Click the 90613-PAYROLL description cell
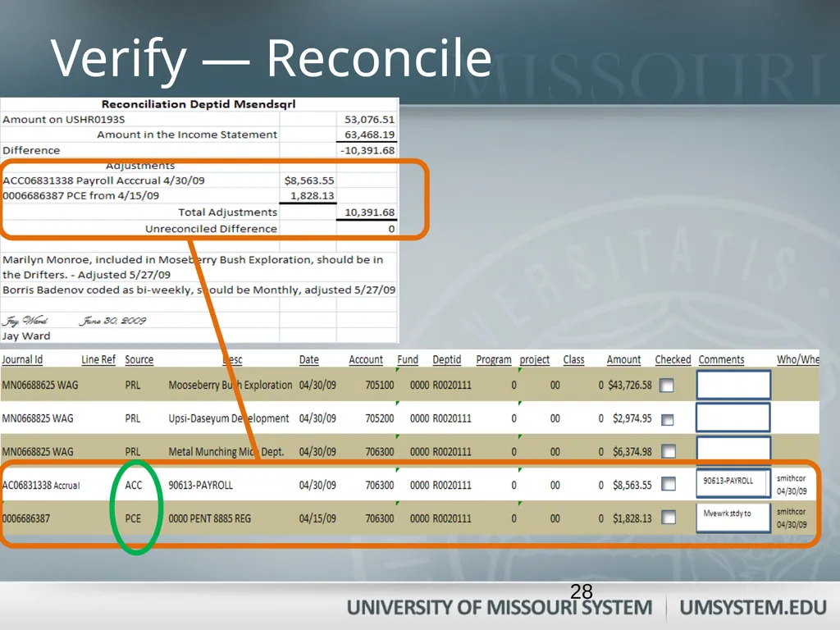This screenshot has height=630, width=840. (x=200, y=486)
